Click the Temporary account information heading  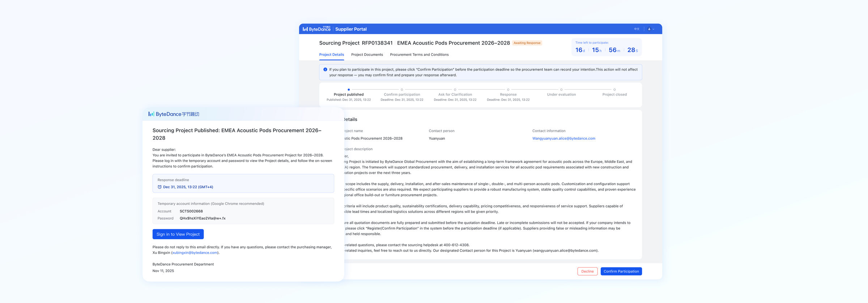click(x=211, y=204)
